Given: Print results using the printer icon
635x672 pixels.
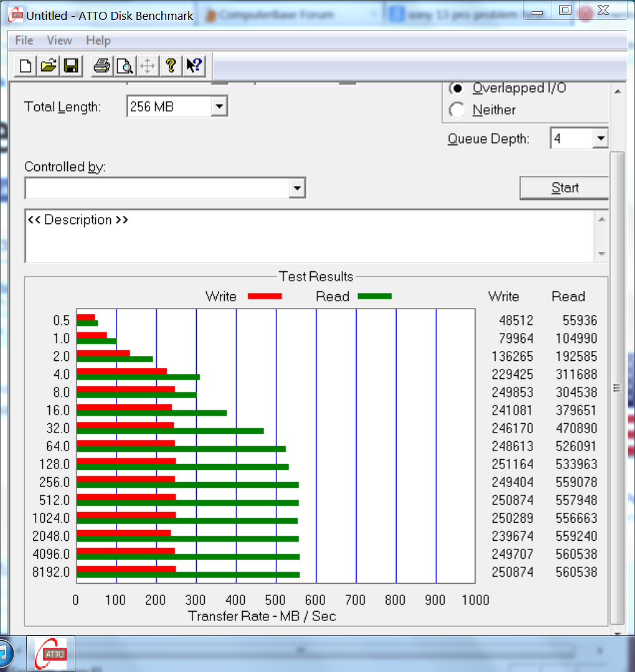Looking at the screenshot, I should [102, 66].
